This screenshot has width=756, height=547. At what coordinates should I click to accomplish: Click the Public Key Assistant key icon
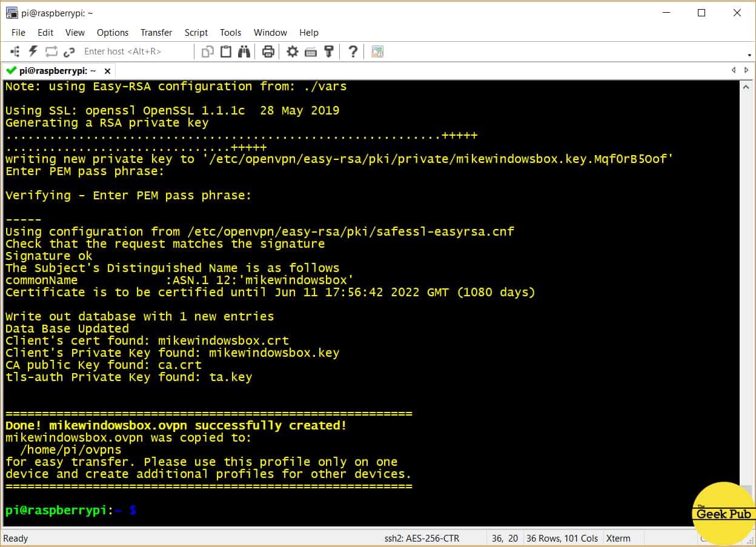click(329, 51)
